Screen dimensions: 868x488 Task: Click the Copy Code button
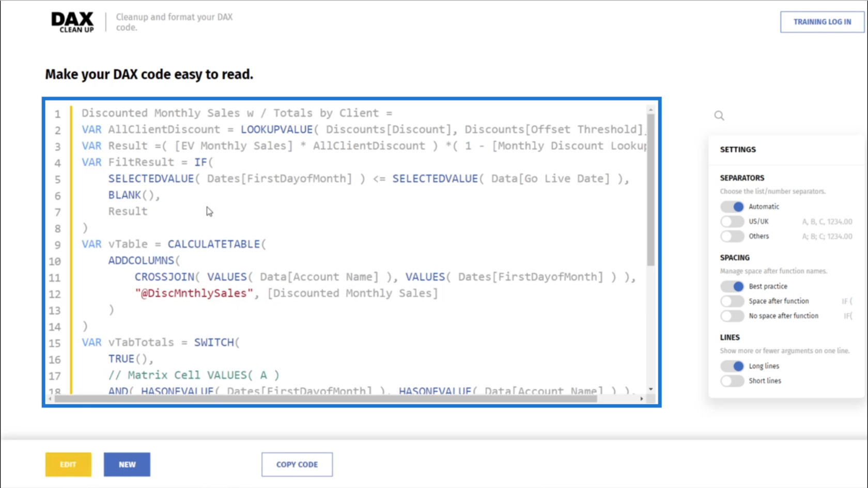297,464
